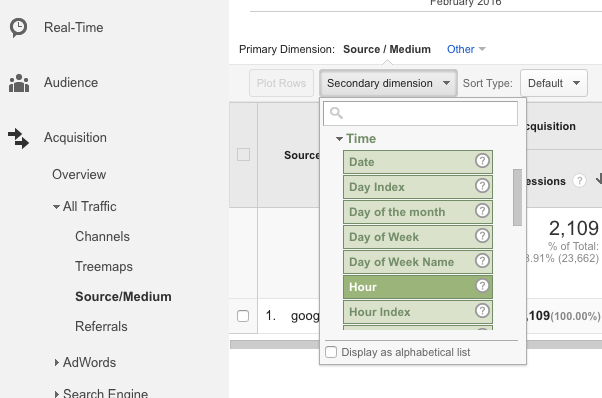Open the Acquisition section label
The image size is (602, 398).
[x=75, y=137]
